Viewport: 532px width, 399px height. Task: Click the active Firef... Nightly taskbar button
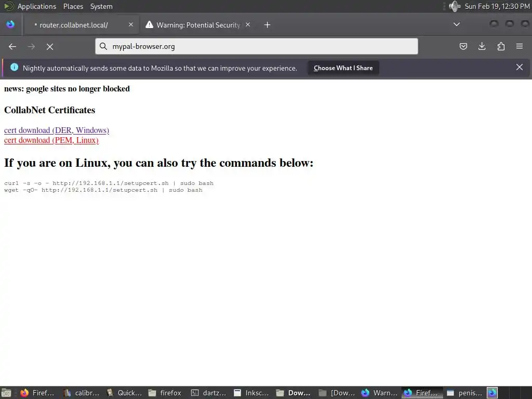pyautogui.click(x=422, y=393)
